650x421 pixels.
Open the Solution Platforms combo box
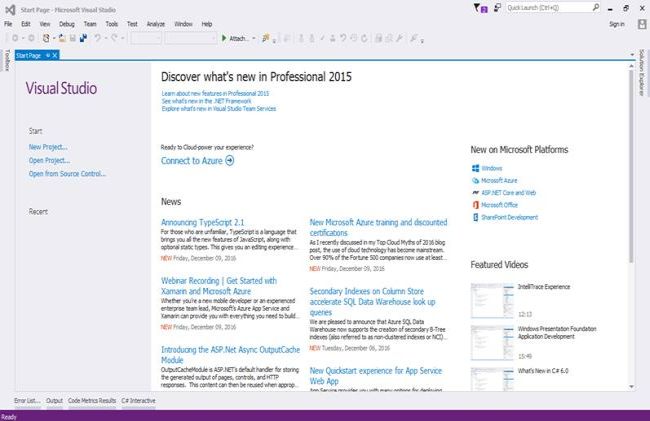191,38
